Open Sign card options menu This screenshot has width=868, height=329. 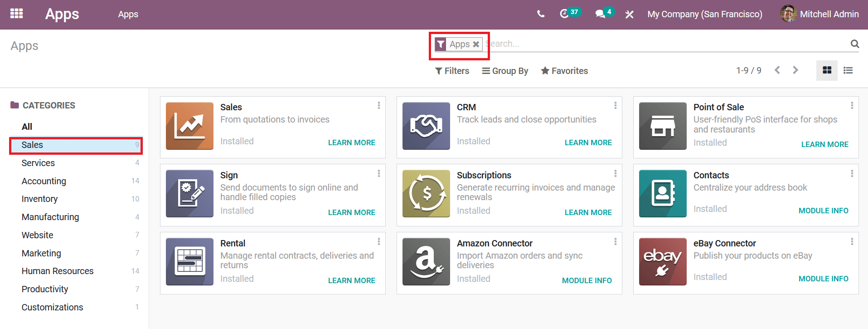379,173
